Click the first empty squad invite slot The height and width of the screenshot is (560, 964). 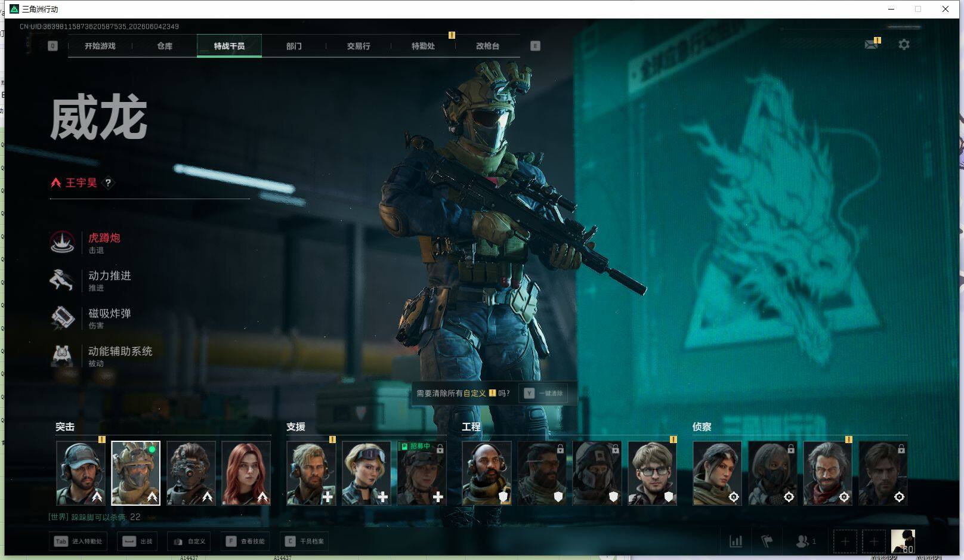(845, 542)
